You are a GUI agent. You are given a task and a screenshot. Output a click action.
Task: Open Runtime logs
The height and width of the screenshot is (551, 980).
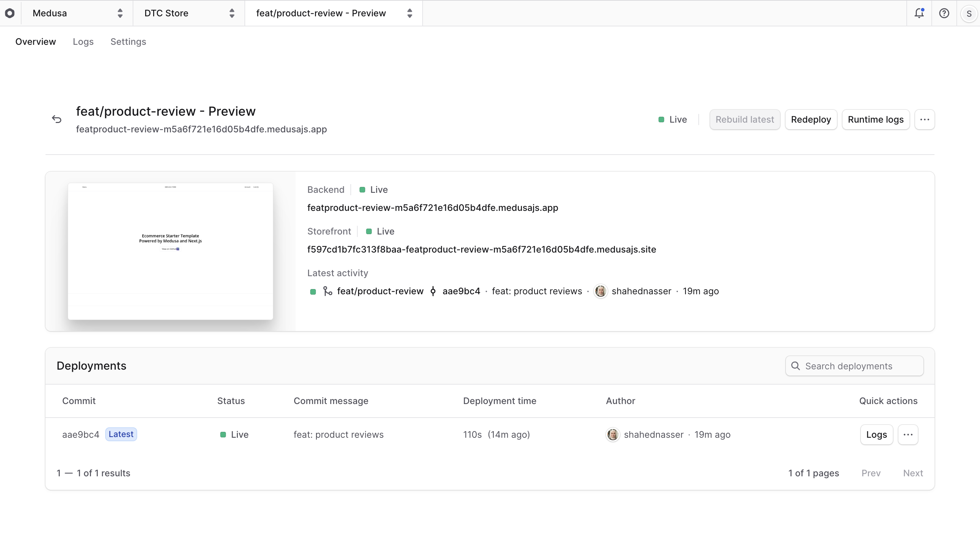tap(875, 119)
